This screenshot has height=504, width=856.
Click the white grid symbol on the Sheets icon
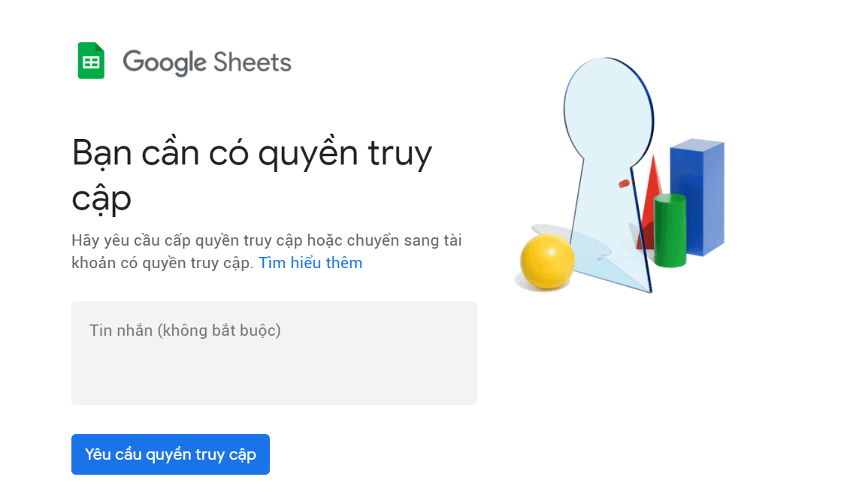(x=91, y=63)
